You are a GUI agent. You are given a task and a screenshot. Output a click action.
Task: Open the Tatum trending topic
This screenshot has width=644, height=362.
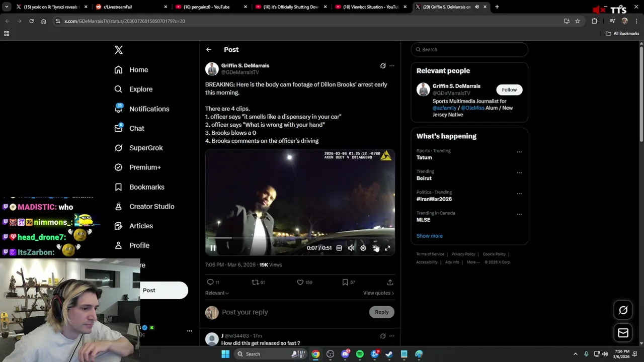pos(424,157)
